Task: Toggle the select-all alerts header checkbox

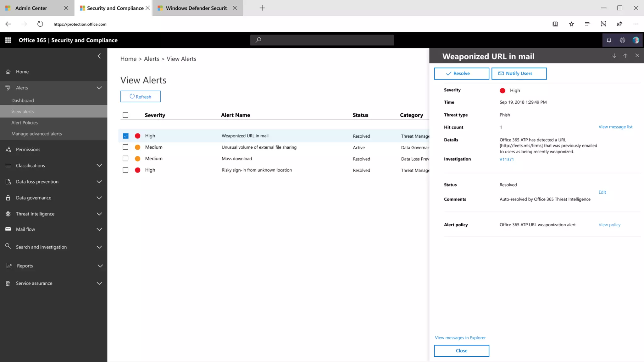Action: 125,115
